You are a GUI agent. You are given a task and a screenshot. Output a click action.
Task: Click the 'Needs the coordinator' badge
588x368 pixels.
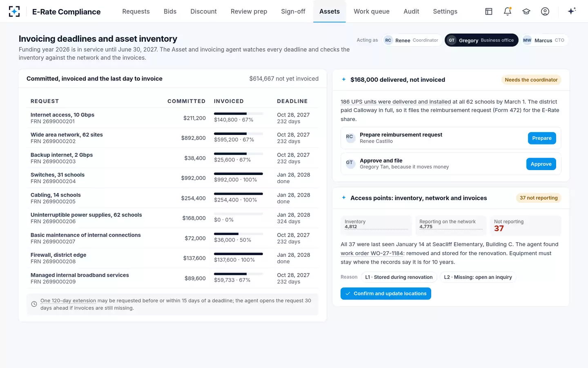pyautogui.click(x=531, y=80)
